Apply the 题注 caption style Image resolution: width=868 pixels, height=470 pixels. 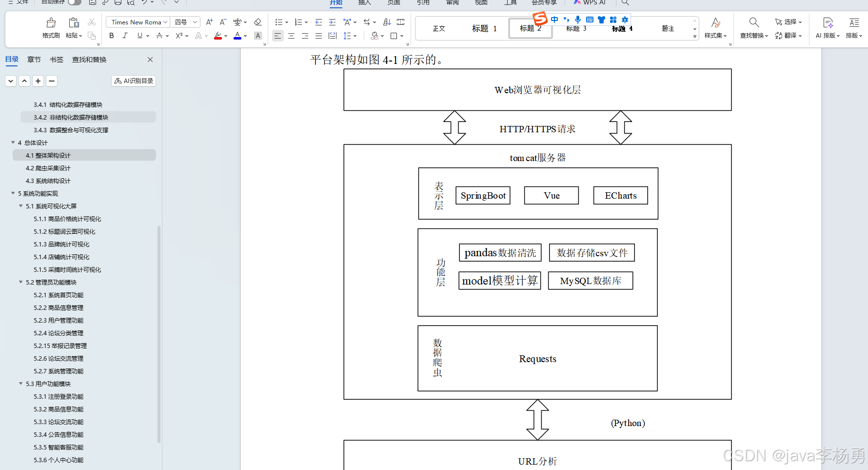(x=668, y=28)
